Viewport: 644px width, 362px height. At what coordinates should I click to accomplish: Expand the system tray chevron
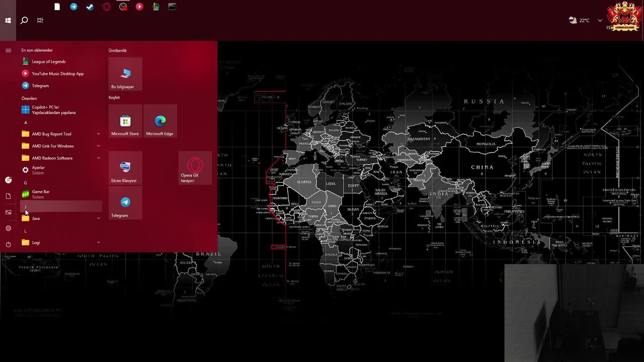coord(600,21)
